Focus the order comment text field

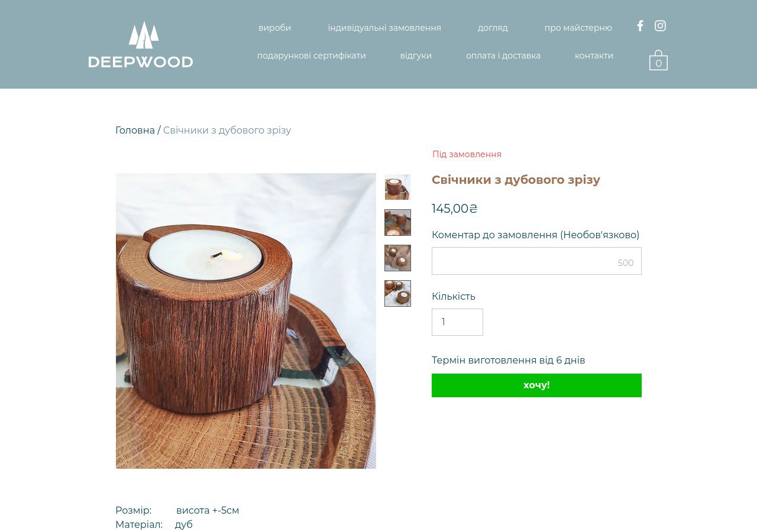536,261
